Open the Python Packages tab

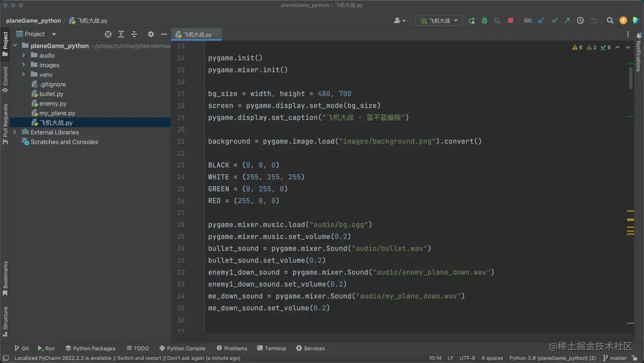[x=90, y=348]
